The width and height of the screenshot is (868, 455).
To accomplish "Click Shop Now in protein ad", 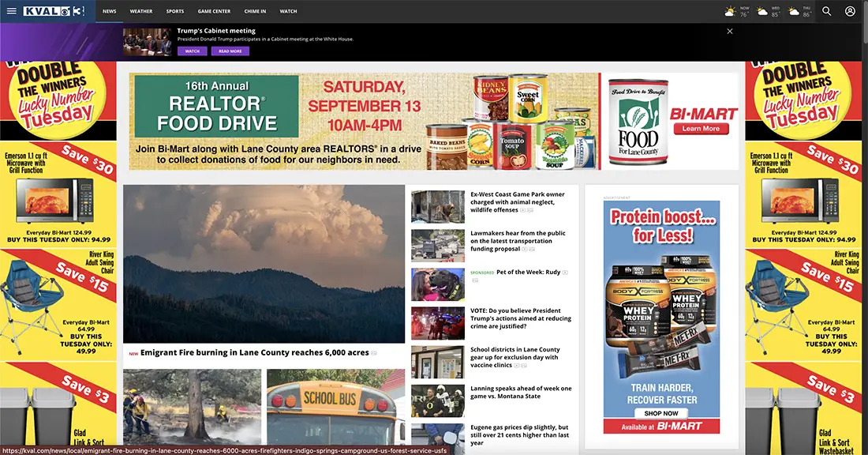I will 661,413.
